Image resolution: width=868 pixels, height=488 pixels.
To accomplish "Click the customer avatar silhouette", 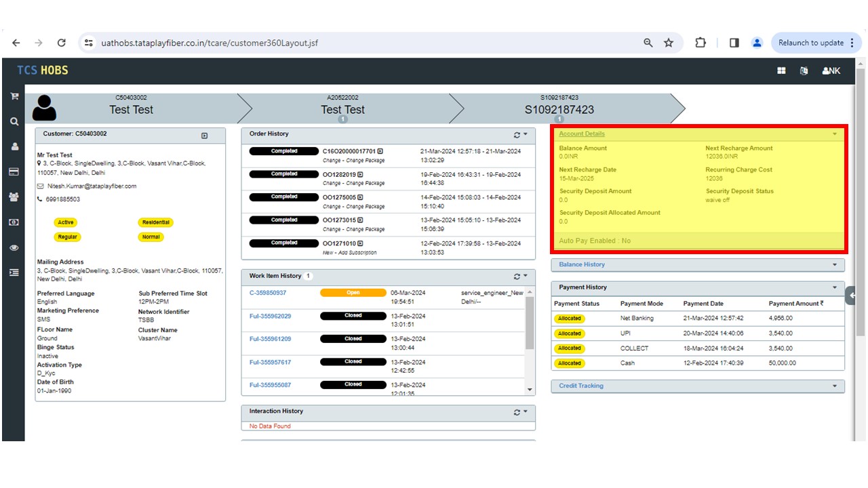I will [x=45, y=108].
